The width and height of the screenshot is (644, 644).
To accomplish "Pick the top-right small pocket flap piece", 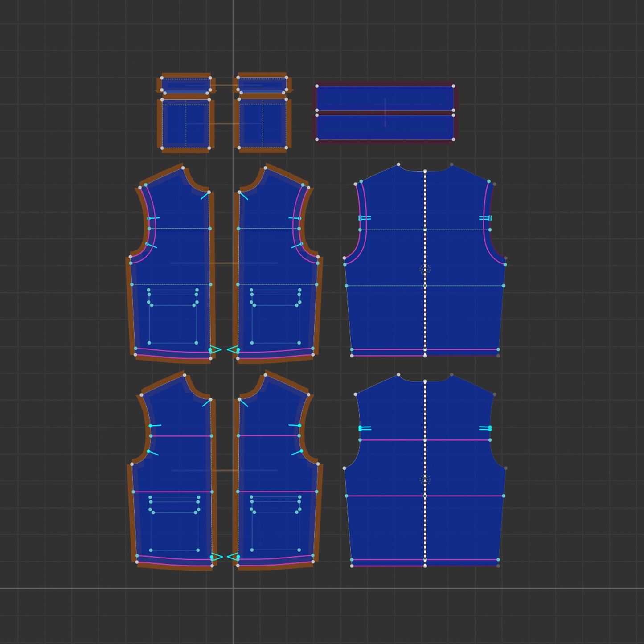I will (262, 85).
